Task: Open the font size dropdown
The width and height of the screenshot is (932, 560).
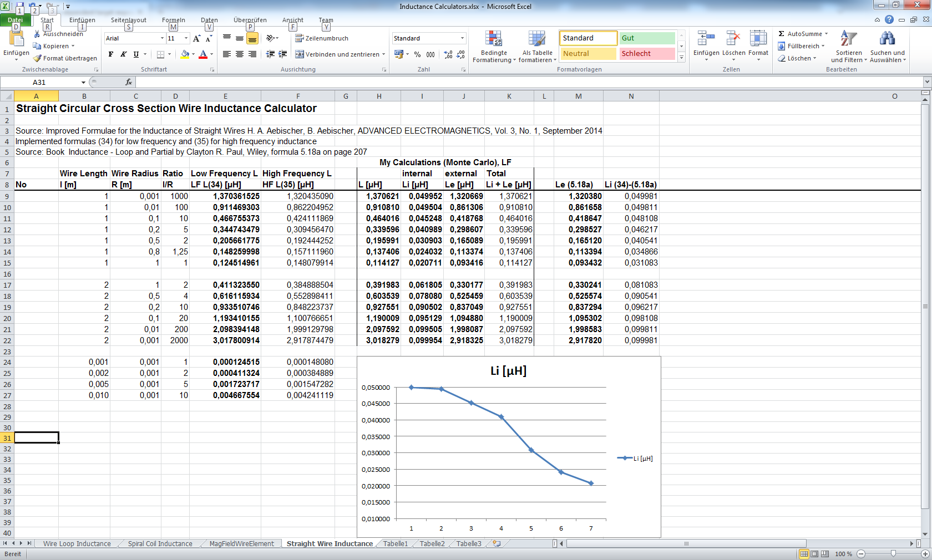Action: 186,38
